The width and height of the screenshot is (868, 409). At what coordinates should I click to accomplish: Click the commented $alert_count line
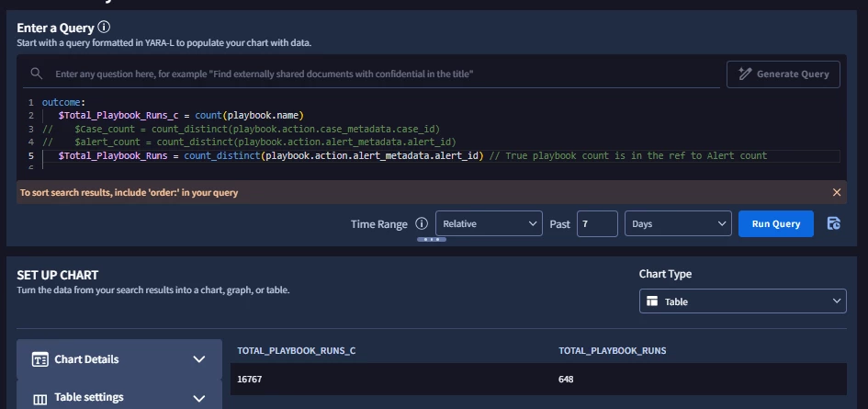[x=249, y=142]
